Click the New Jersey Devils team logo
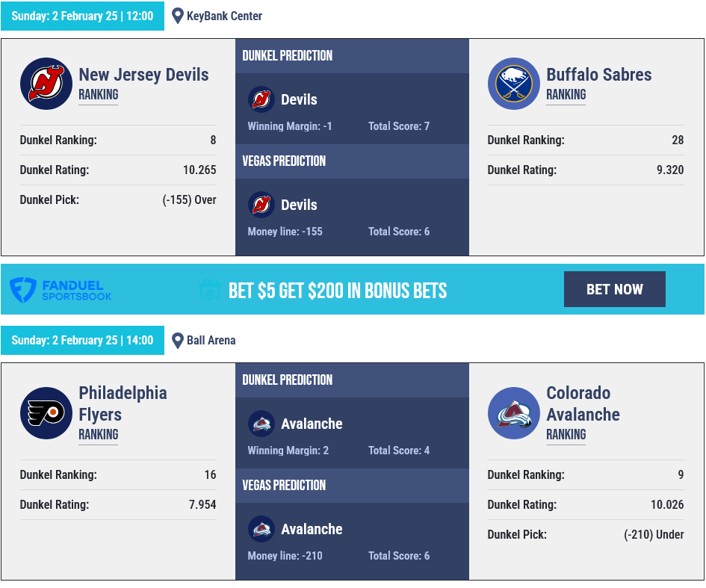The width and height of the screenshot is (706, 588). click(46, 84)
